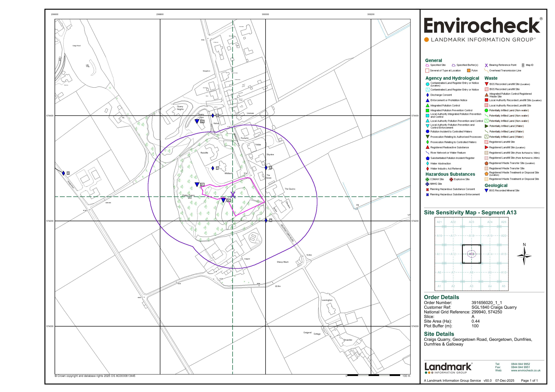Click the 'Wildbank' label on the map
This screenshot has width=555, height=392.
(228, 173)
